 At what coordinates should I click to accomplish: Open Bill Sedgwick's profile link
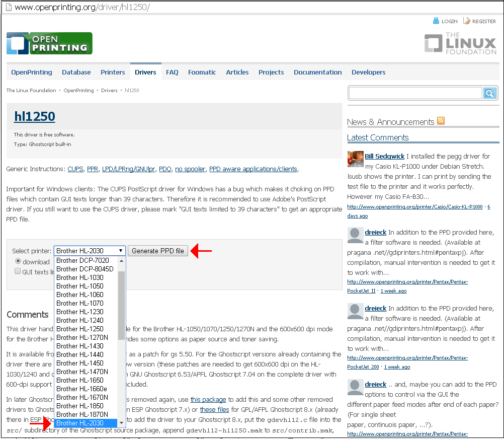coord(384,156)
